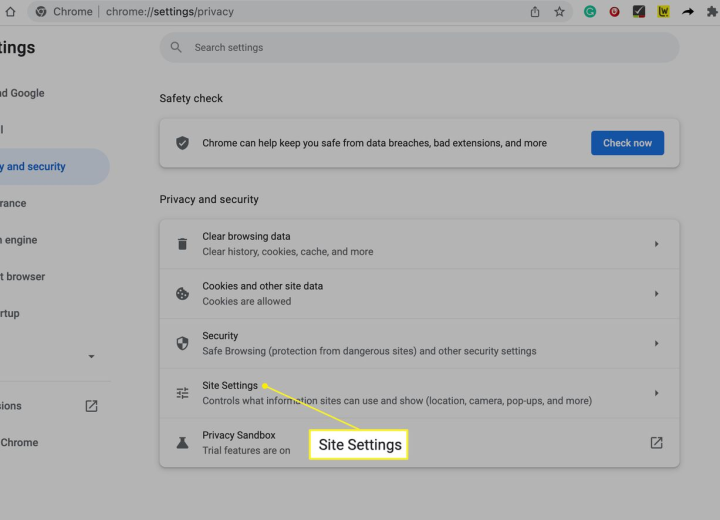720x520 pixels.
Task: Open Site Settings
Action: point(419,393)
